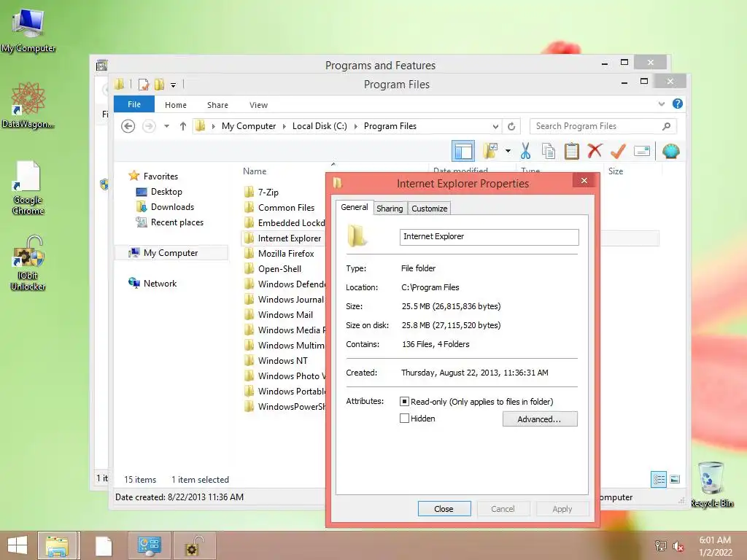The height and width of the screenshot is (560, 747).
Task: Select the Open-Shell folder
Action: tap(279, 268)
